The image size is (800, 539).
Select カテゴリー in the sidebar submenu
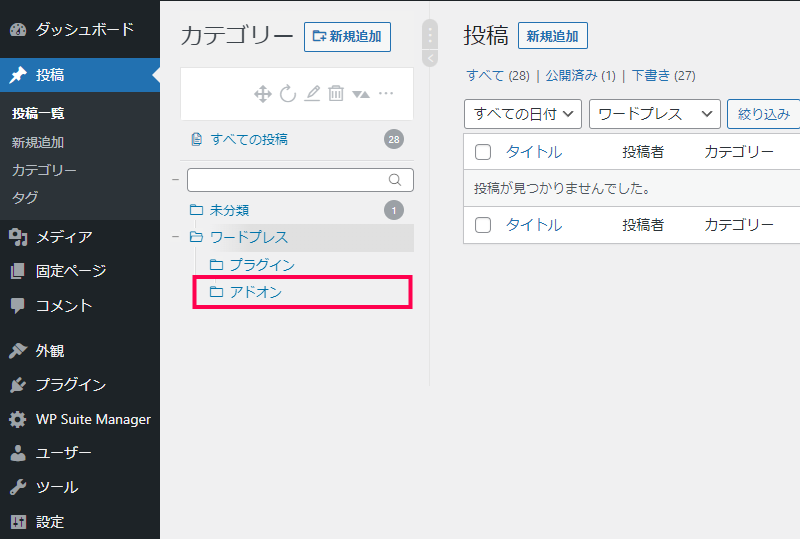point(44,170)
